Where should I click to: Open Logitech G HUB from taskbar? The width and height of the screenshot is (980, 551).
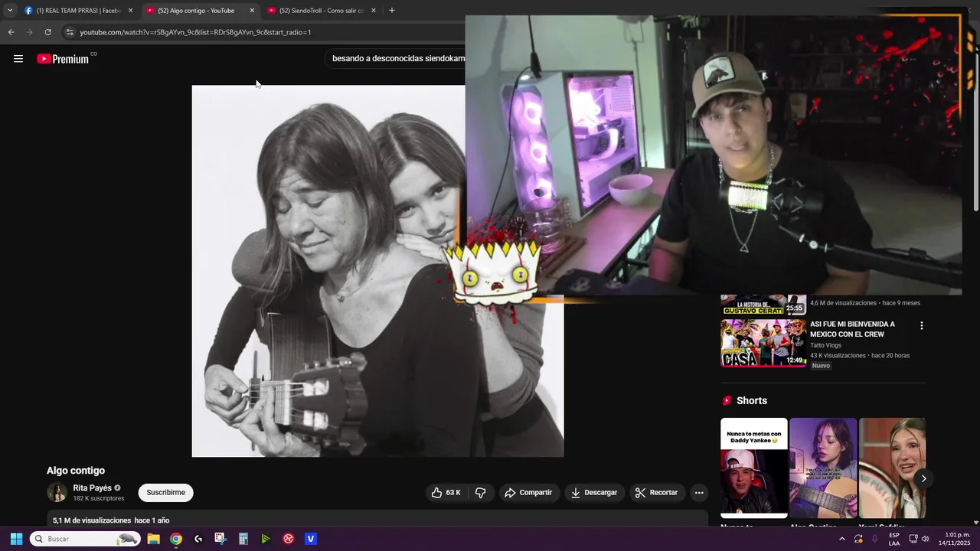pyautogui.click(x=198, y=539)
